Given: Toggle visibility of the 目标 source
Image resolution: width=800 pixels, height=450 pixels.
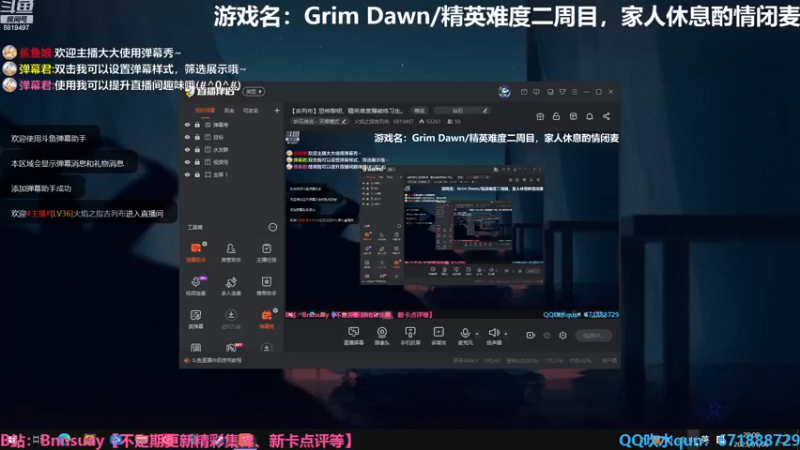Looking at the screenshot, I should (x=187, y=137).
